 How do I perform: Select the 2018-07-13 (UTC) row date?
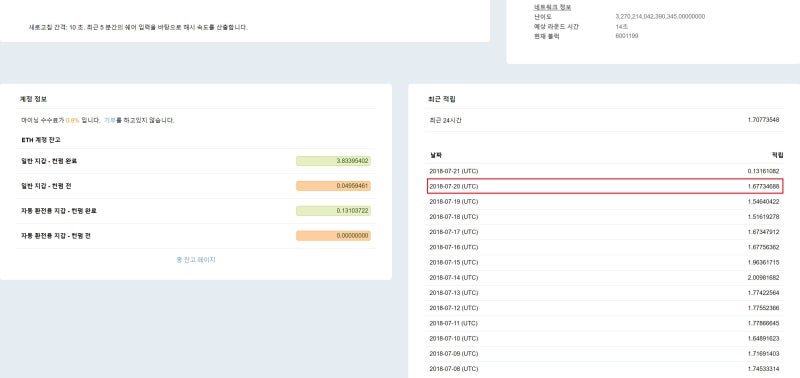454,293
